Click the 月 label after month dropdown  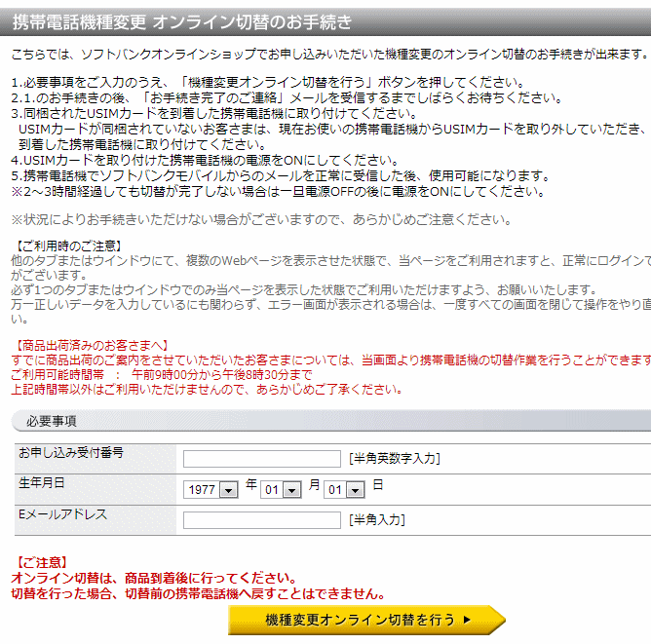315,485
